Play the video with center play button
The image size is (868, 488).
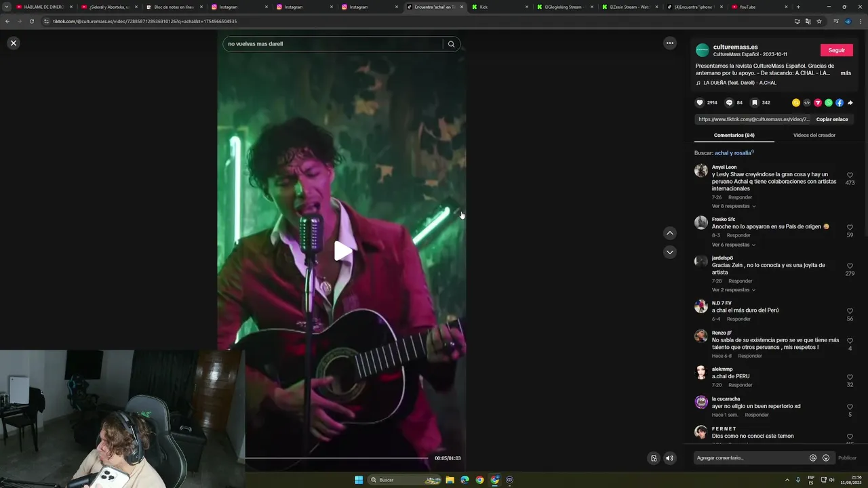[x=342, y=251]
